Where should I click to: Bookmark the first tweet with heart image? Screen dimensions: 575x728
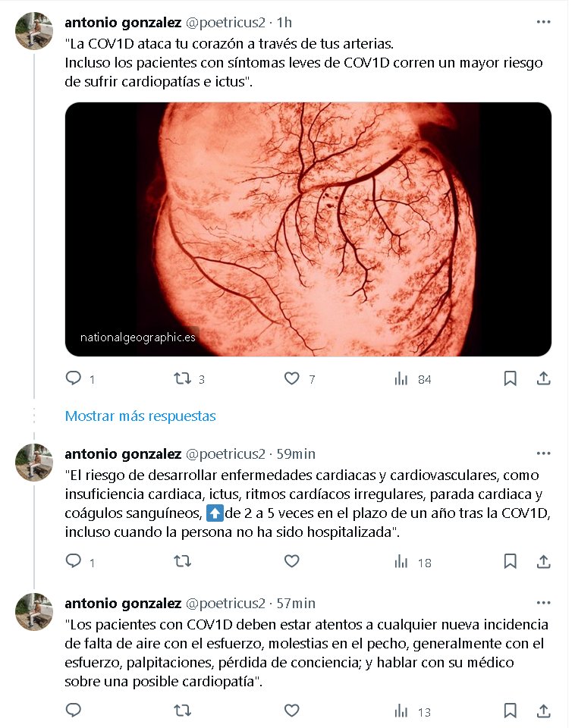pos(511,378)
